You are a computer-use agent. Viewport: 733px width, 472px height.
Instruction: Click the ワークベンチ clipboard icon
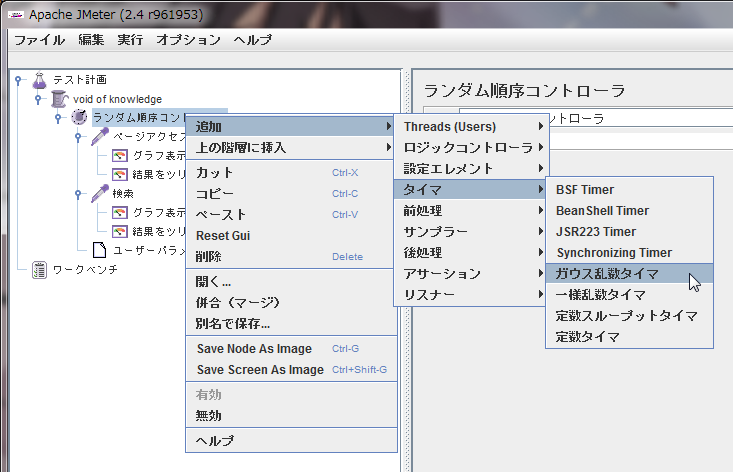point(39,270)
